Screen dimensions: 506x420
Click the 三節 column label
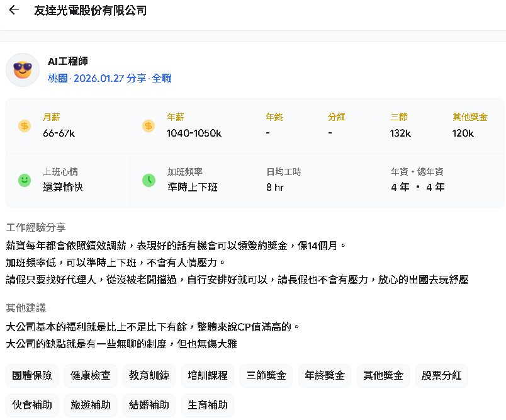399,117
